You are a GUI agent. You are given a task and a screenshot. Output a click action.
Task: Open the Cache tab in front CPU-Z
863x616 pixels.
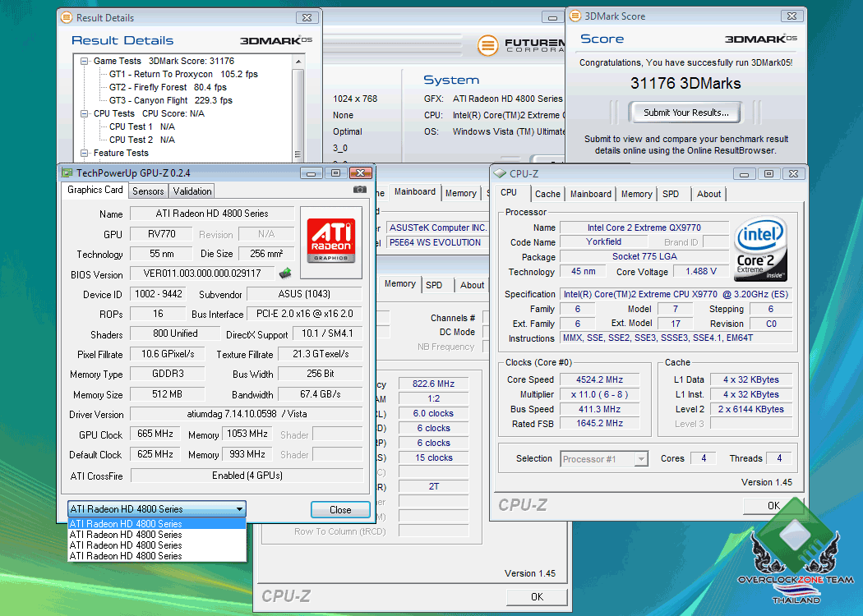point(547,194)
